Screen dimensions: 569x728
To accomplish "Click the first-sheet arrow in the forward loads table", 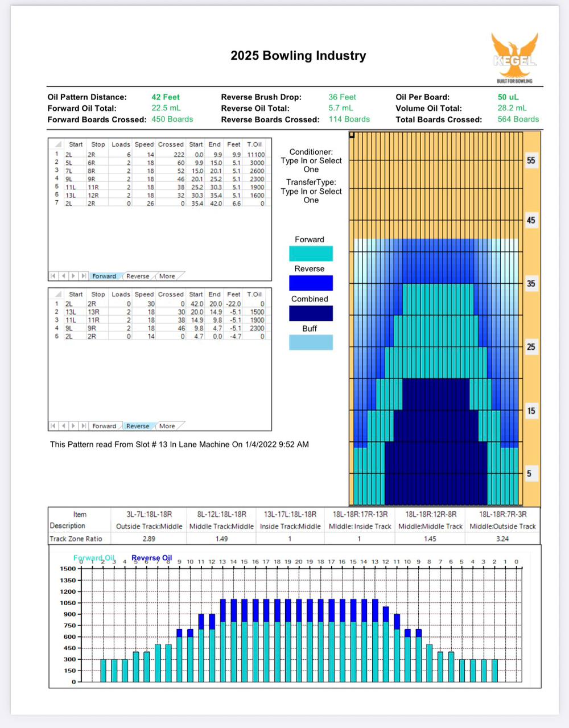I will tap(53, 276).
